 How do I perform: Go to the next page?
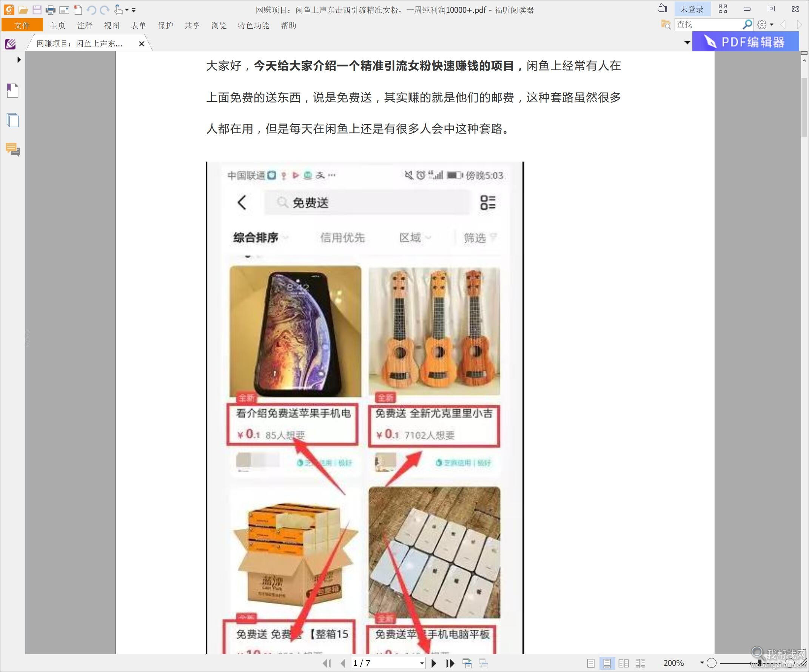click(x=434, y=663)
